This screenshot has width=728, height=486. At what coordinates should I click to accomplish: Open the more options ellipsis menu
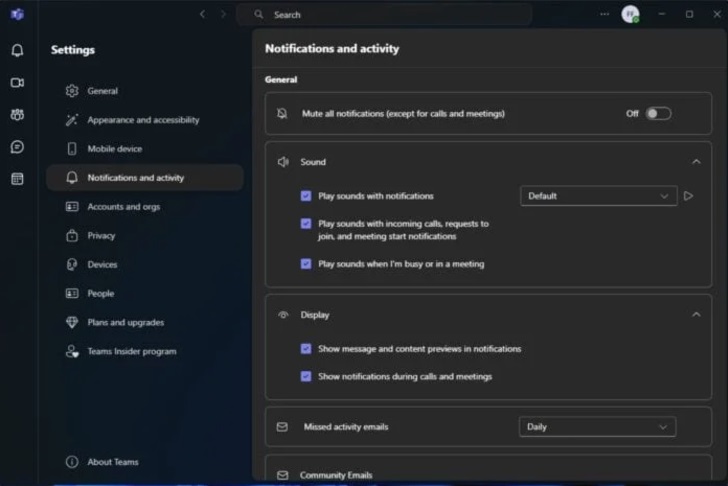604,14
